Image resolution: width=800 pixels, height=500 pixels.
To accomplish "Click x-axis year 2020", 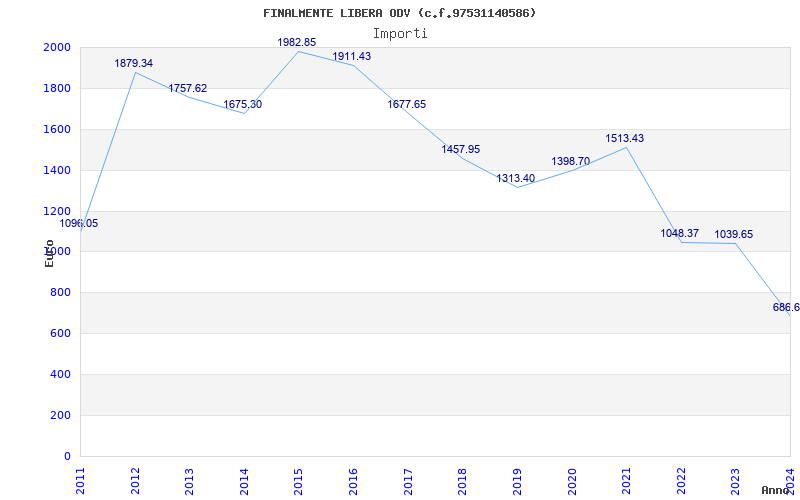I will (x=572, y=481).
